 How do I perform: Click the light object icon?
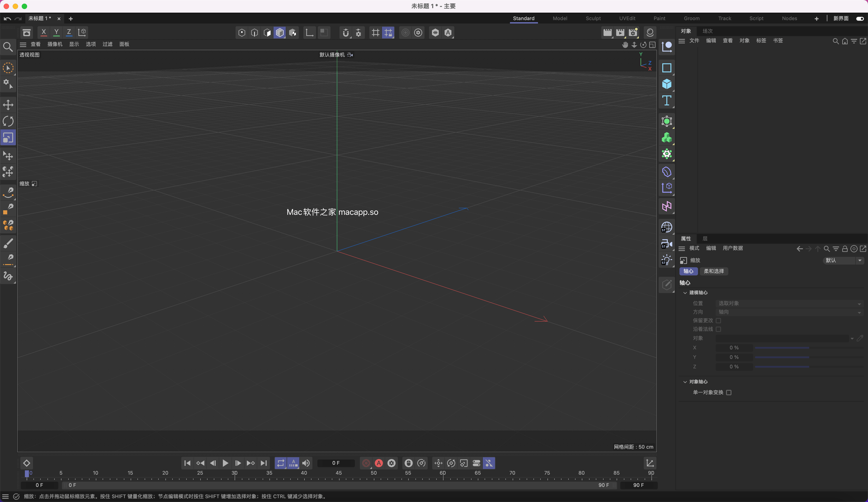click(x=667, y=260)
